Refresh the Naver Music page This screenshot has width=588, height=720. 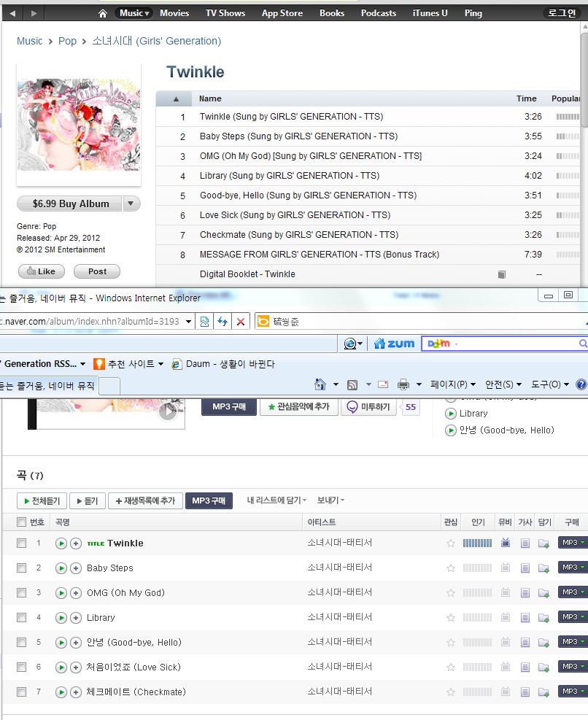(x=223, y=322)
